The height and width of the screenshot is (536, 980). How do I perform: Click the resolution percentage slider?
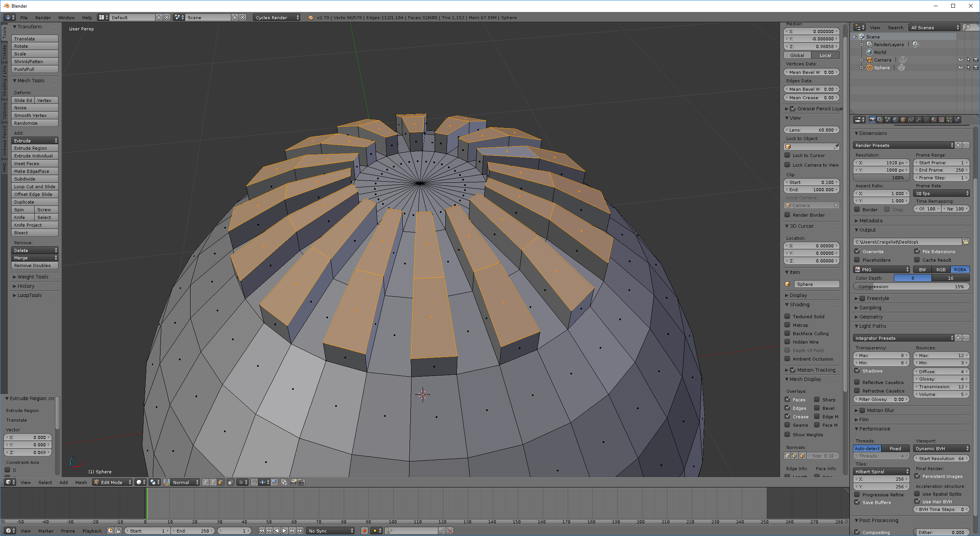pos(881,178)
